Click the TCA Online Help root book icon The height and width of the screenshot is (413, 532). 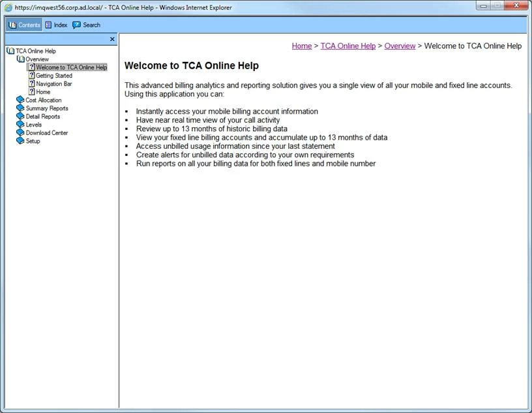[x=10, y=51]
